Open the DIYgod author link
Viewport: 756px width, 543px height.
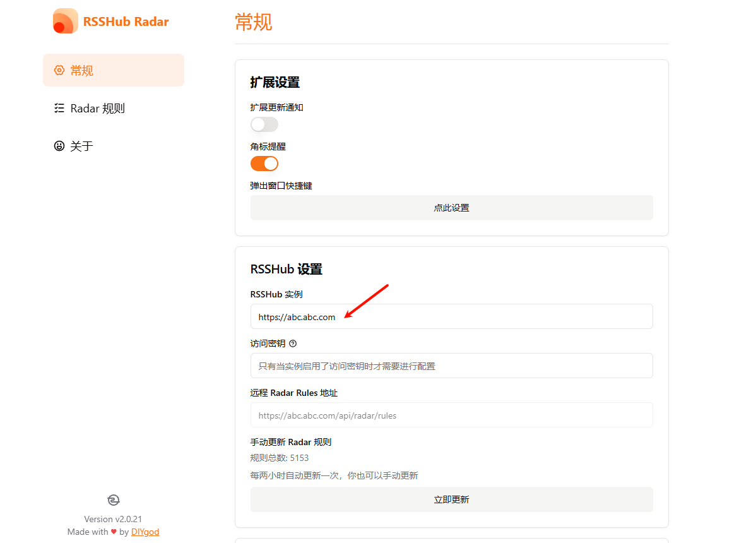click(145, 532)
